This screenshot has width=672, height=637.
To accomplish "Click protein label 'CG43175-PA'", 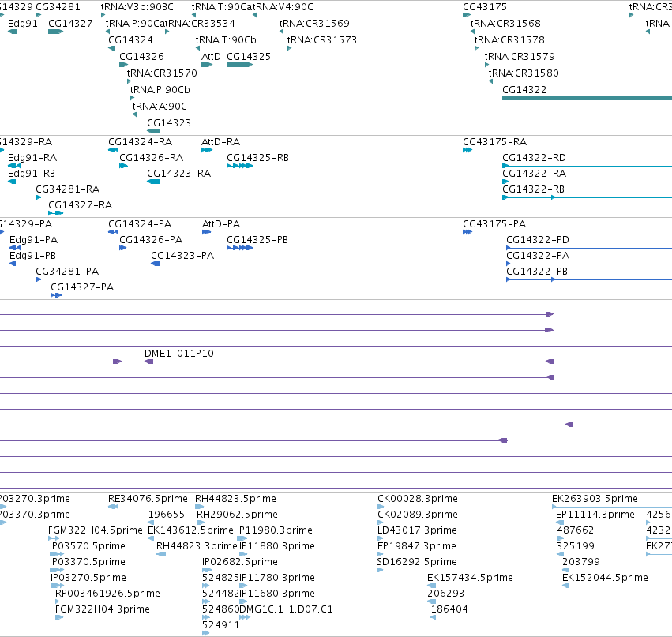I will pyautogui.click(x=494, y=224).
